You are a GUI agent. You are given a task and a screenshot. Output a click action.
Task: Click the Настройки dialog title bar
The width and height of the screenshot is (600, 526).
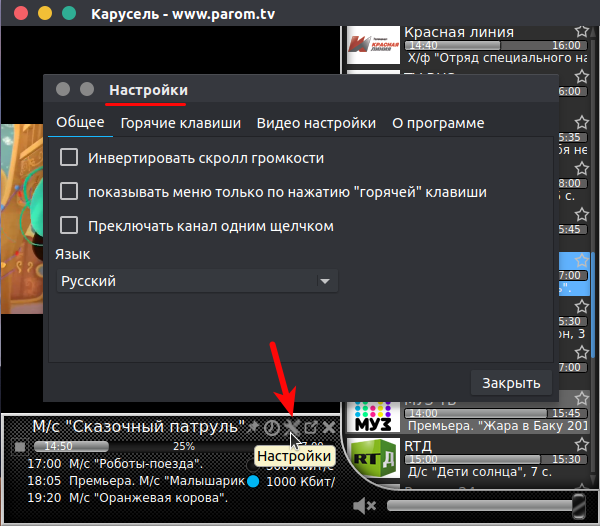301,90
